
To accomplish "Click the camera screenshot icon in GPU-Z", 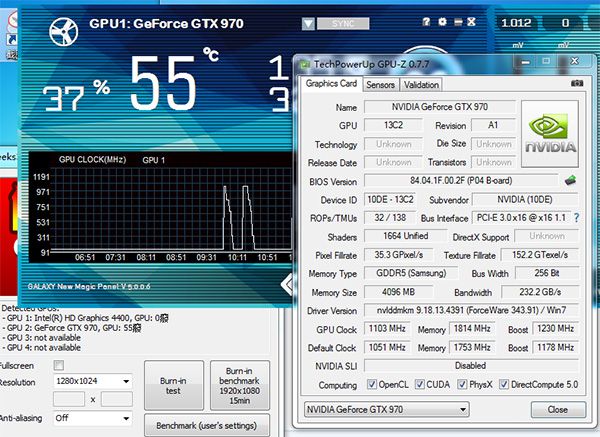I will pyautogui.click(x=577, y=83).
